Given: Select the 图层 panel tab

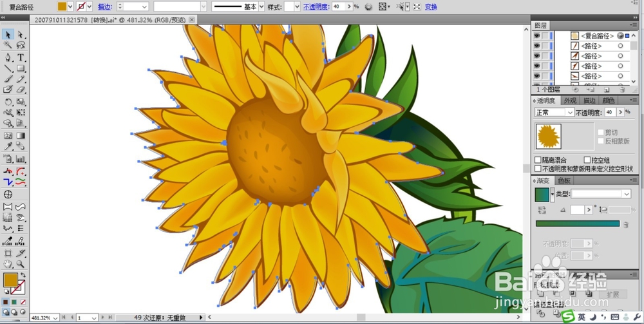Looking at the screenshot, I should (x=540, y=26).
